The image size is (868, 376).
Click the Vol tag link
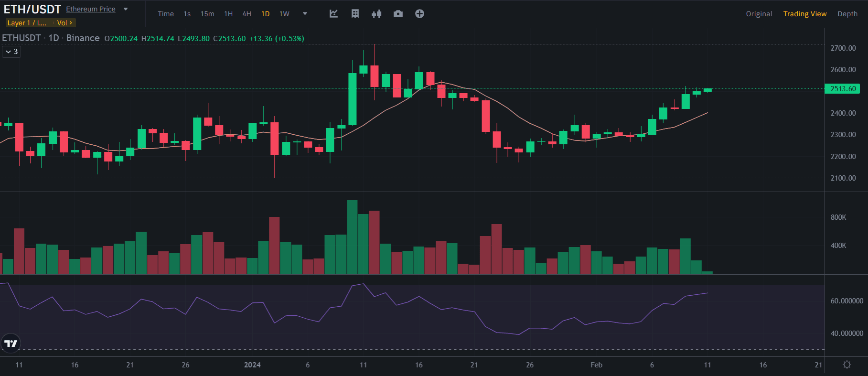64,23
